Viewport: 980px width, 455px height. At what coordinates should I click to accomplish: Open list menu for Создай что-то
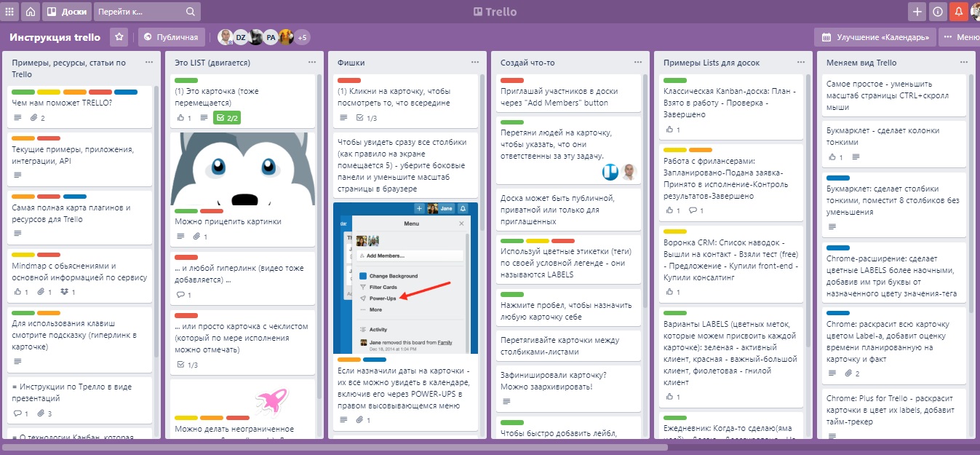(x=637, y=63)
